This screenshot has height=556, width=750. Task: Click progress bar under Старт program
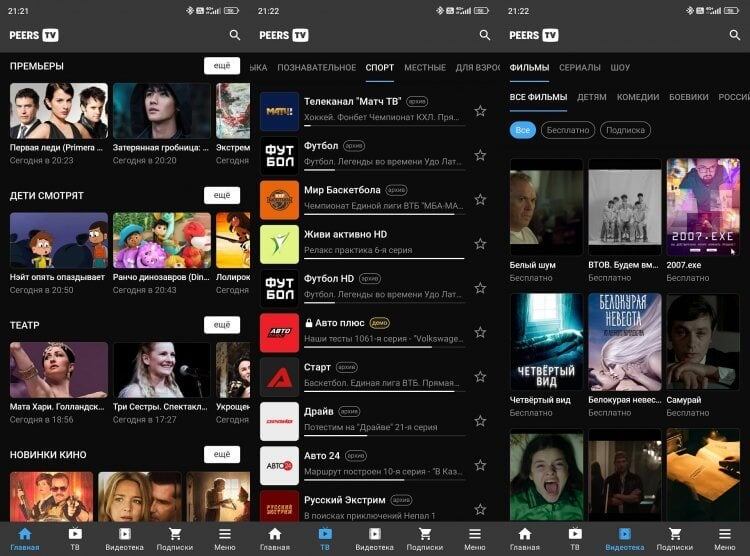[x=385, y=391]
